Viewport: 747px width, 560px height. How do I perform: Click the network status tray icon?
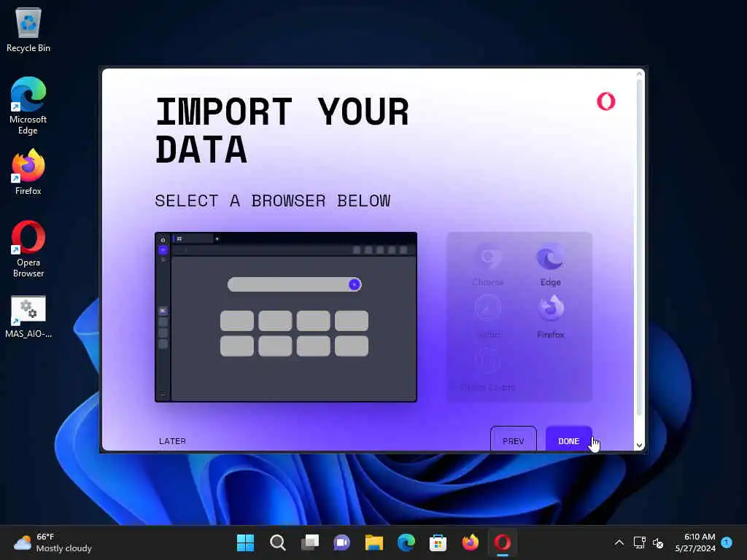pos(639,542)
